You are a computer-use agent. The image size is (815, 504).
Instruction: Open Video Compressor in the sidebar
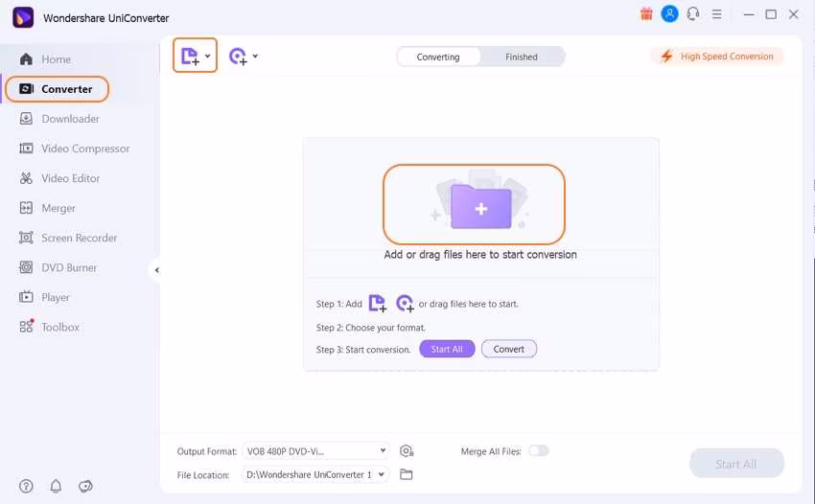point(85,149)
